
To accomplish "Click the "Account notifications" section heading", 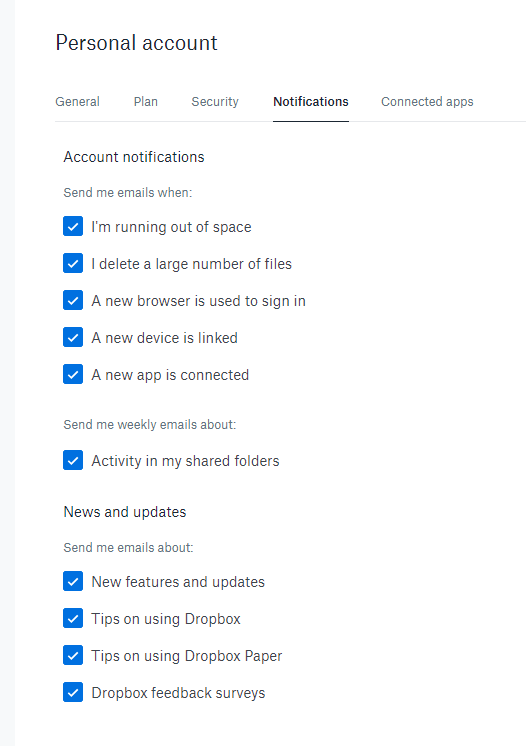I will [134, 157].
